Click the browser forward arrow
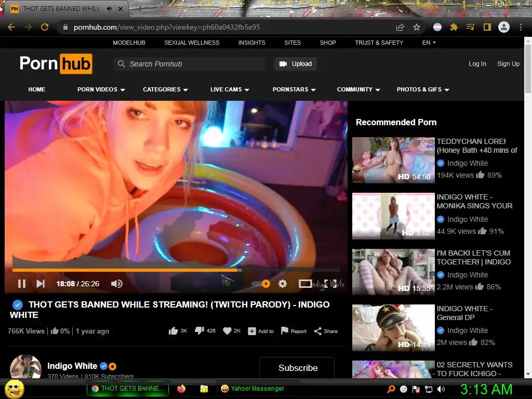The width and height of the screenshot is (532, 399). point(28,27)
